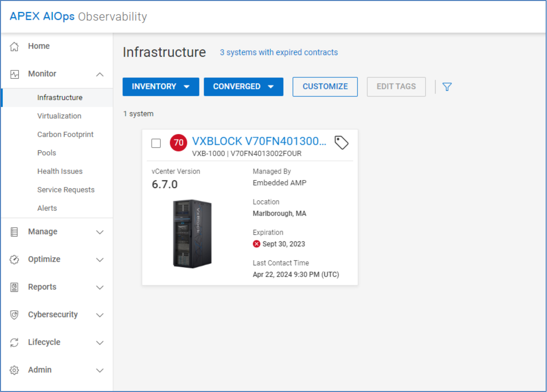
Task: Click Embedded AMP value
Action: point(279,183)
